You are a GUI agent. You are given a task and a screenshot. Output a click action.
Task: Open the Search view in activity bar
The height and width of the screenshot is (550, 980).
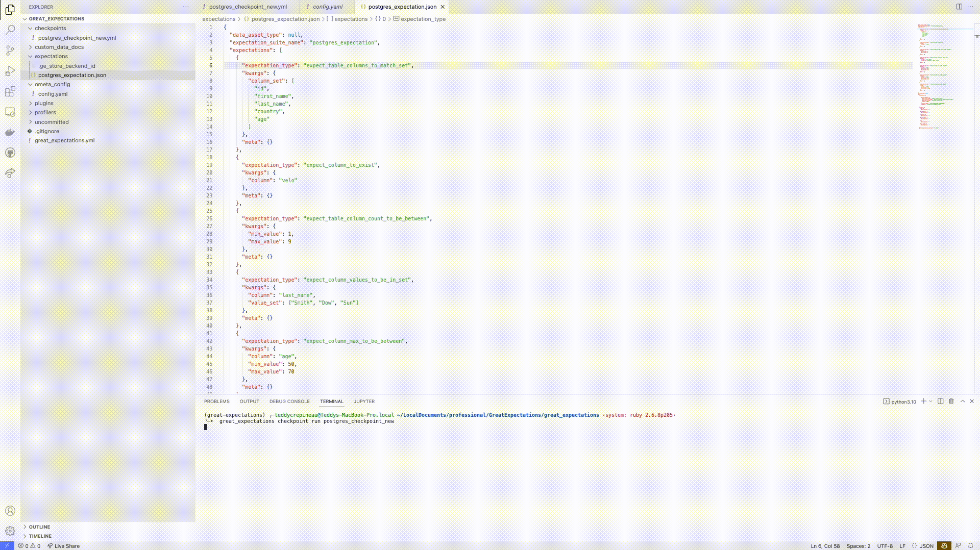(10, 30)
